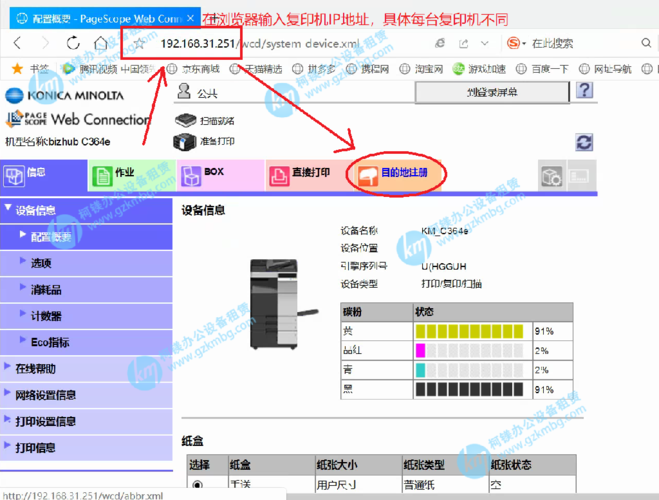Switch to the 作业 tab

132,175
